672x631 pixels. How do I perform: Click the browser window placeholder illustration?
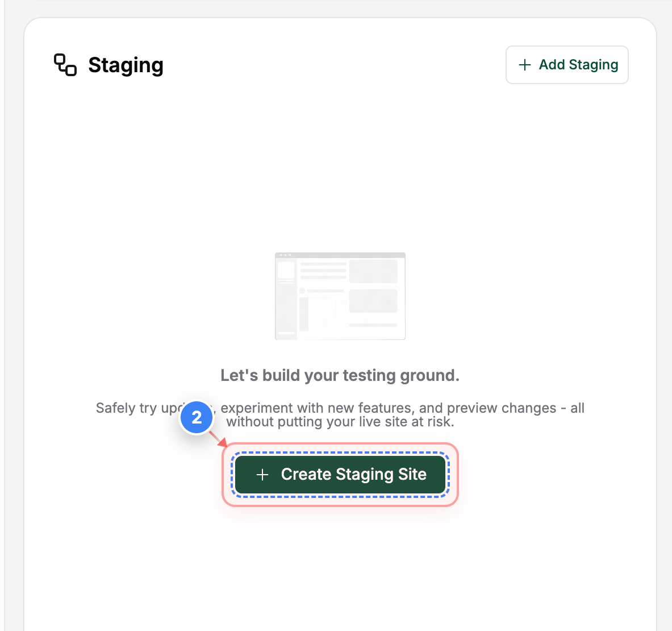340,296
